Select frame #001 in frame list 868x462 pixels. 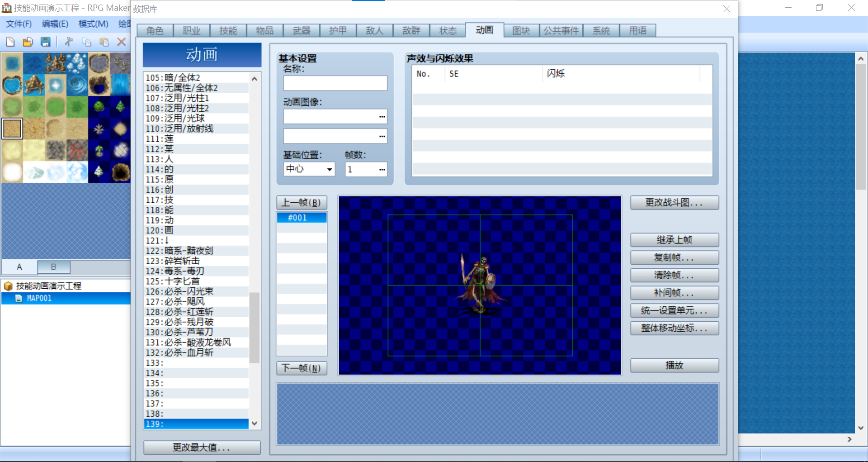(x=302, y=218)
